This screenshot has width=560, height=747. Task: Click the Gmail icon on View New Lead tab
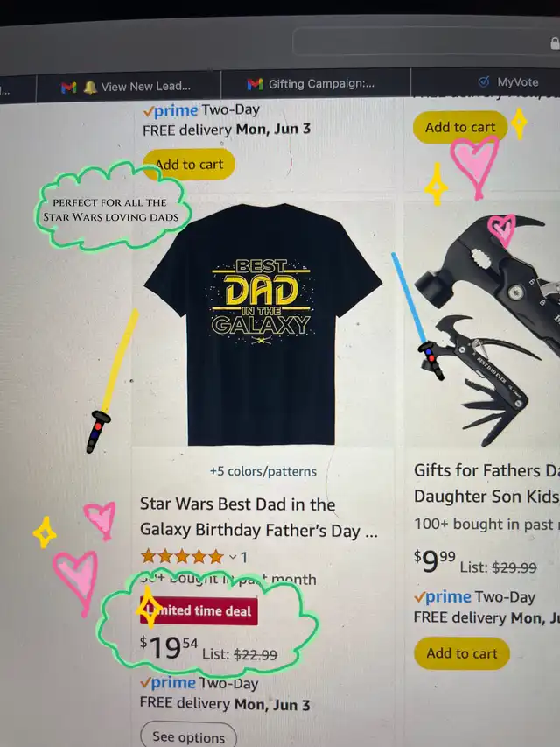coord(68,88)
